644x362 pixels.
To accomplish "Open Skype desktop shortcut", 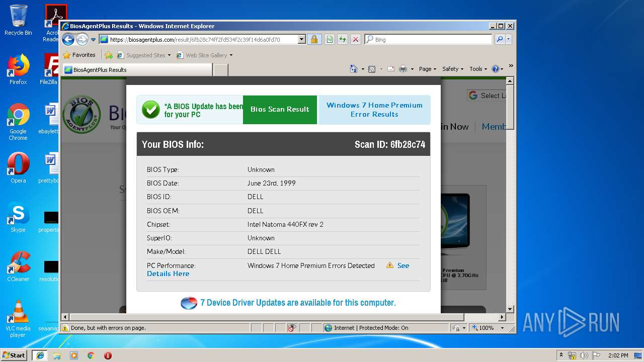I will [18, 217].
